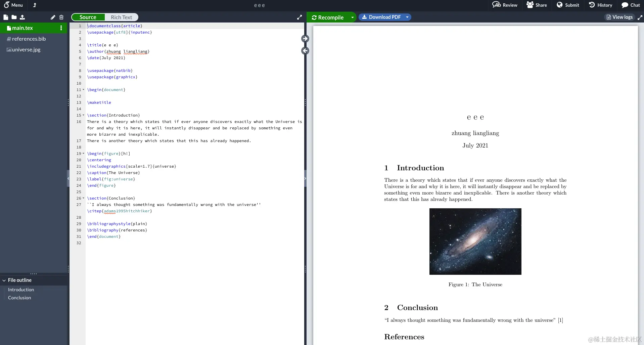The image size is (644, 345).
Task: Click the up-arrow back to projects icon
Action: pos(35,5)
